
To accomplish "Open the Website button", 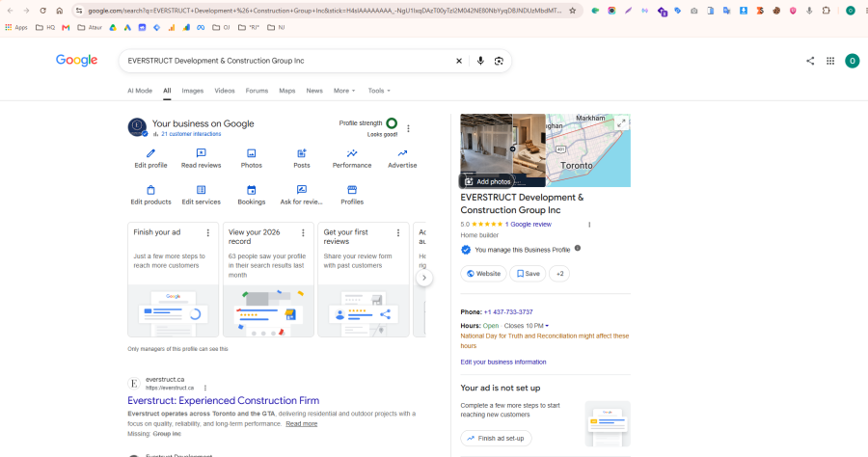I will pos(483,273).
